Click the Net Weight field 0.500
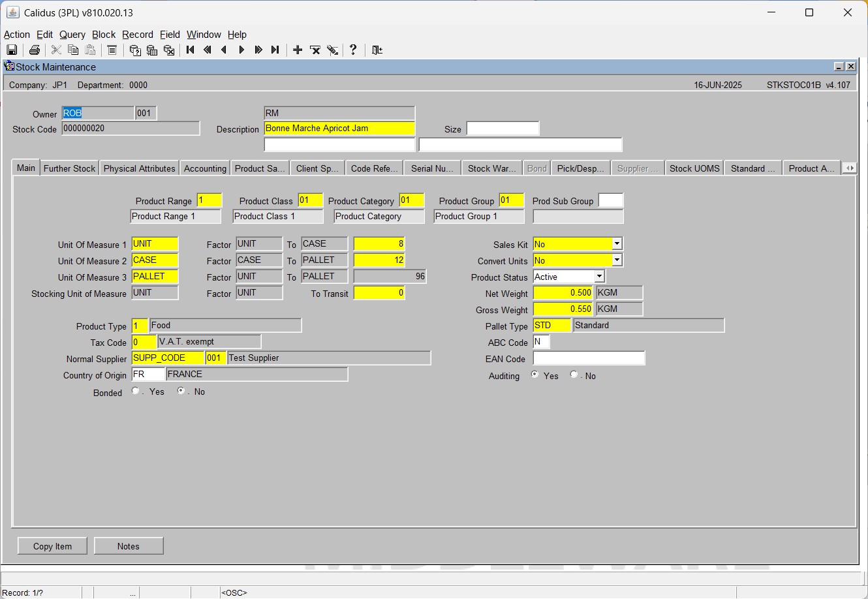Screen dimensions: 868x599 click(x=563, y=292)
